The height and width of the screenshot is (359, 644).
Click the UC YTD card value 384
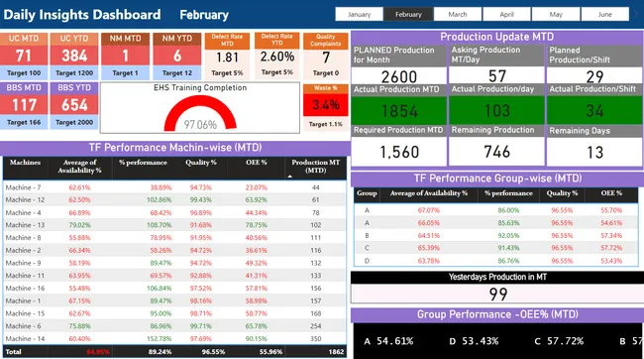point(74,56)
